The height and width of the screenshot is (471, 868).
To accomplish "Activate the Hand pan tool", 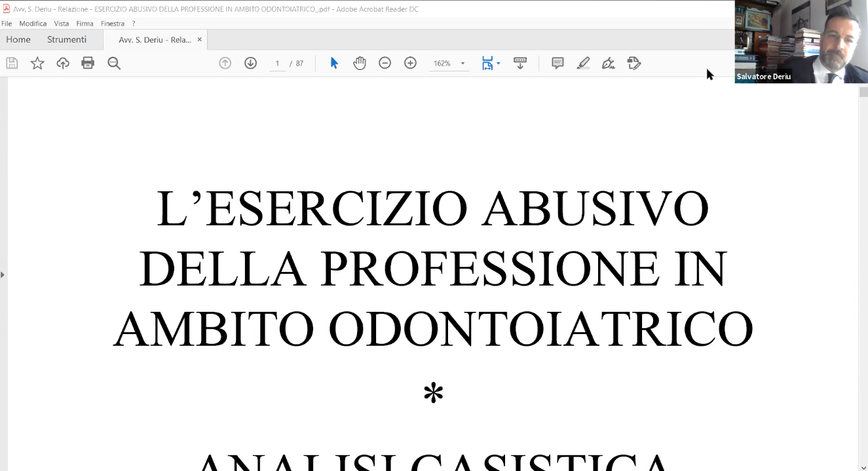I will [360, 63].
